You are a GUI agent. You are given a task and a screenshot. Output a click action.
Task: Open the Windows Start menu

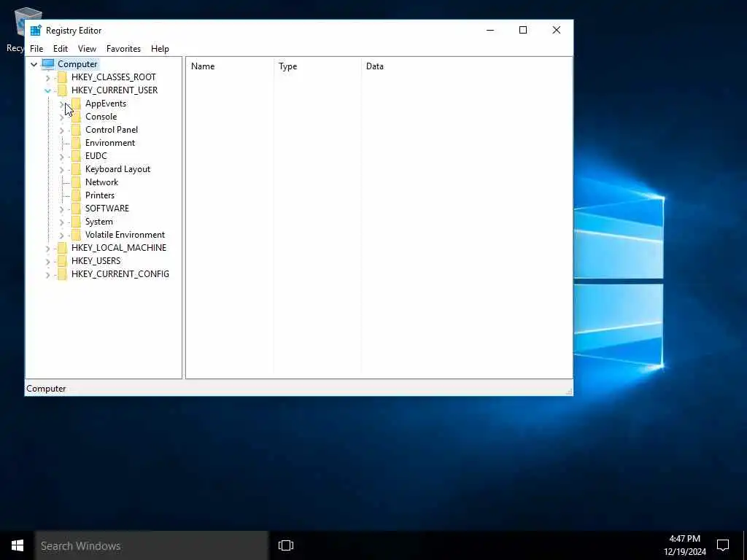click(18, 545)
